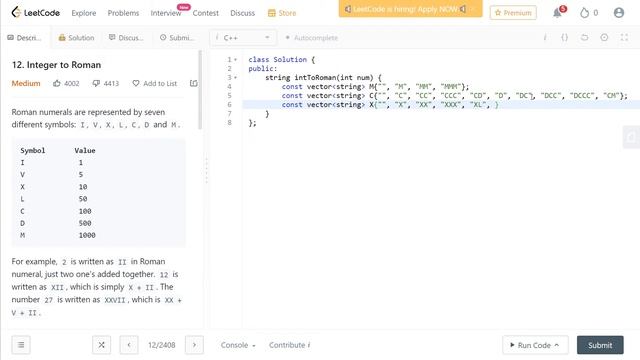
Task: Click the Contribute link
Action: pyautogui.click(x=289, y=345)
